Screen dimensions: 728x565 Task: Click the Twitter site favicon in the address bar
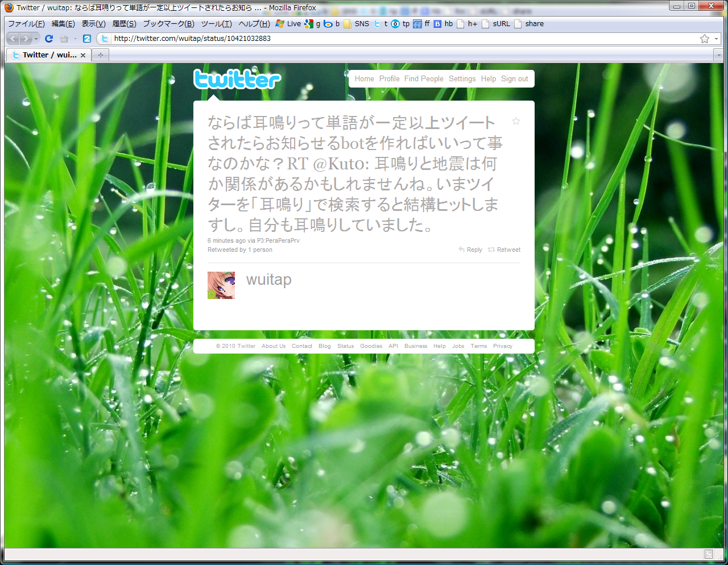point(104,39)
